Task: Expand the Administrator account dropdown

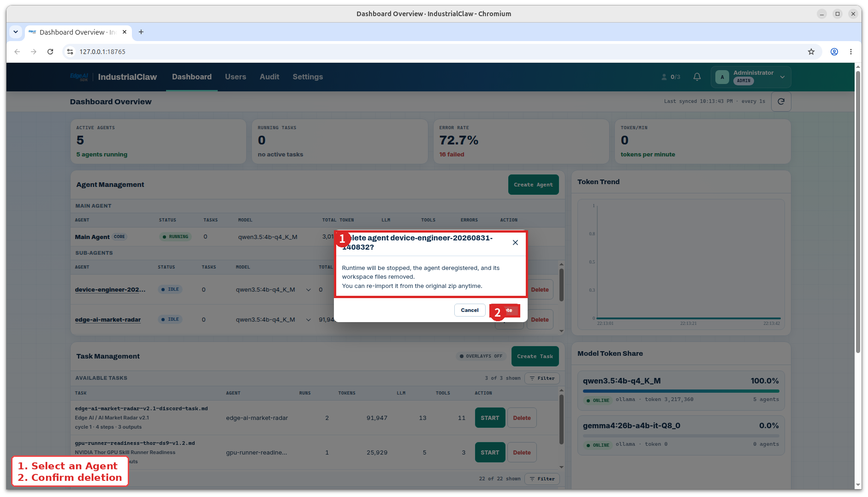Action: click(x=782, y=77)
